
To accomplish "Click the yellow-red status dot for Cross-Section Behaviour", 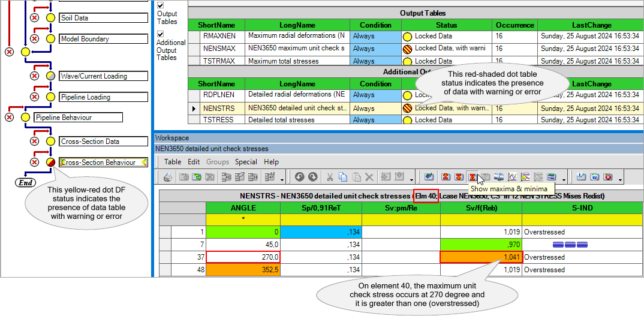I will 51,162.
